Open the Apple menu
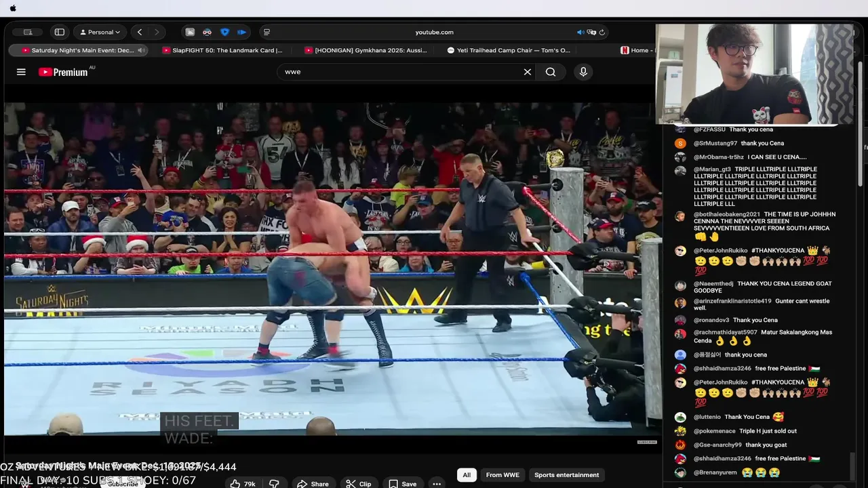 point(13,8)
